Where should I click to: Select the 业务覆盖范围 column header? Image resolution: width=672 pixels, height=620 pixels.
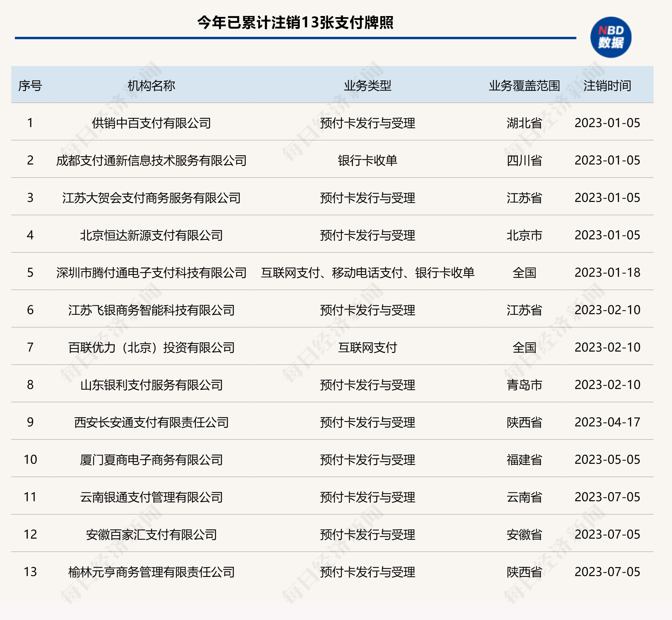point(524,86)
